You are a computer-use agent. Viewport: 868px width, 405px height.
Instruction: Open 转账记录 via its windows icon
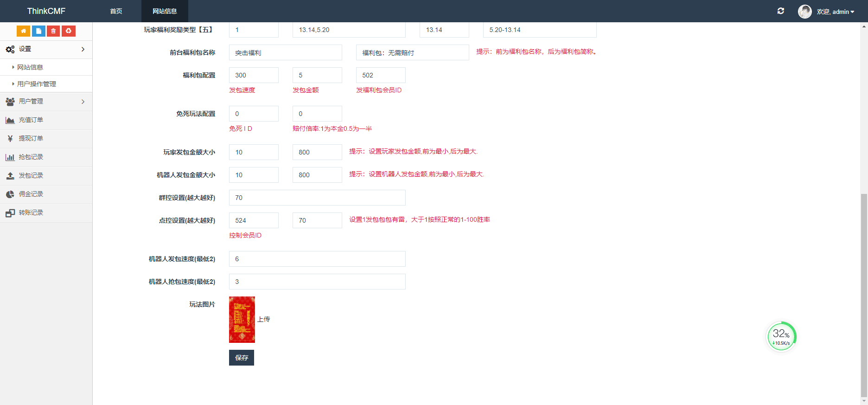pyautogui.click(x=10, y=213)
